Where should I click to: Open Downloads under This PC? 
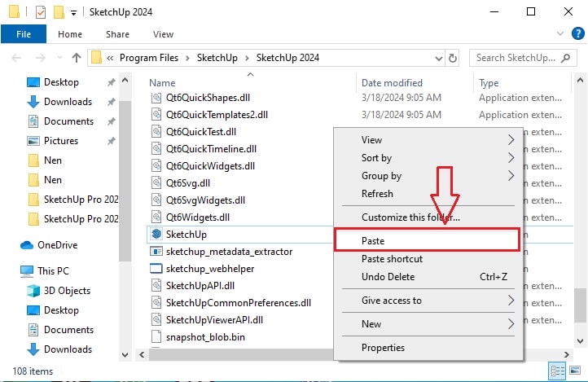pos(68,349)
